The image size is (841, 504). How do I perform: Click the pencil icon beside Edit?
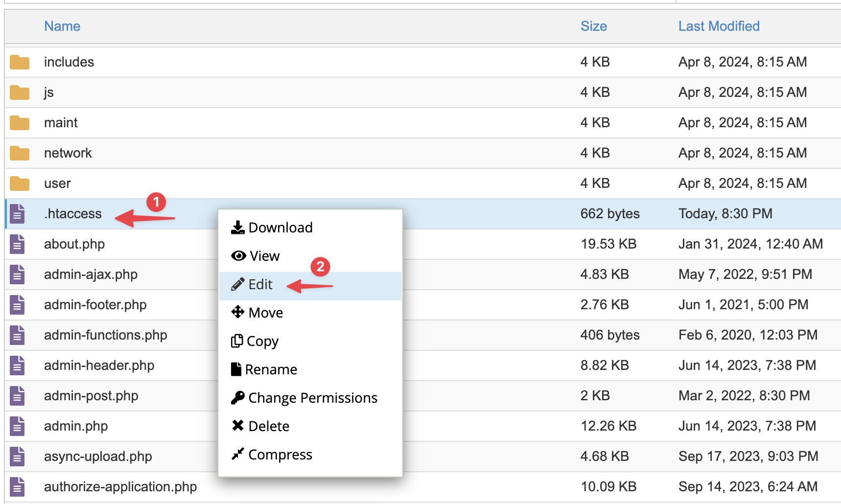(x=238, y=284)
